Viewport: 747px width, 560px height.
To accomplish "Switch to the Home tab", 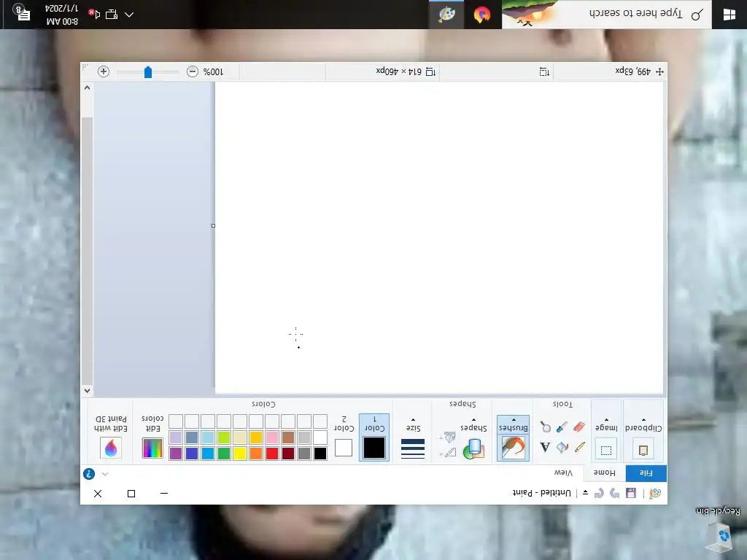I will tap(605, 472).
